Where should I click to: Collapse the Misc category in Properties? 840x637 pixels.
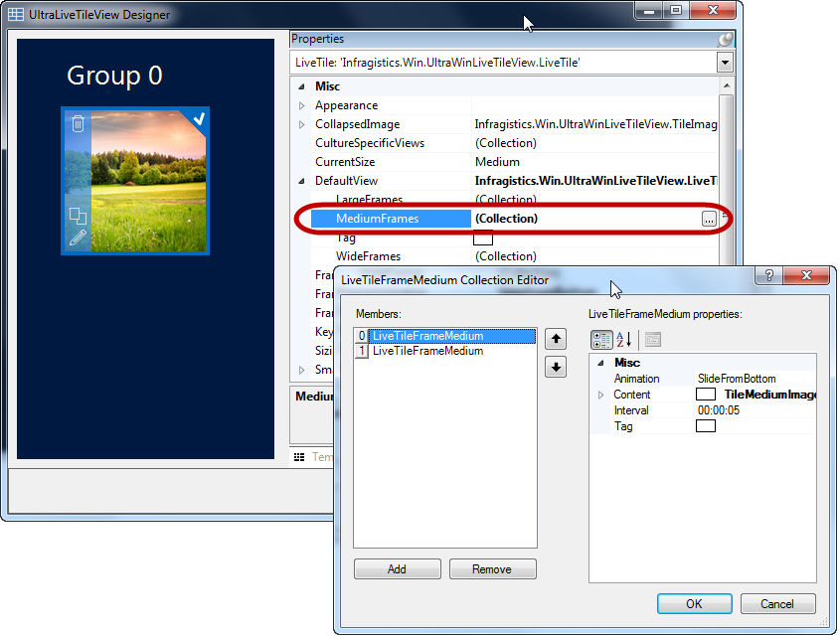[302, 86]
